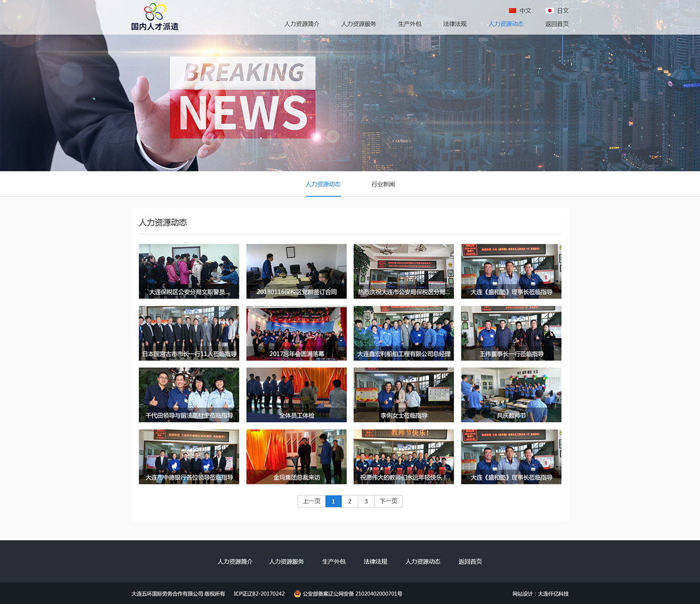Image resolution: width=700 pixels, height=604 pixels.
Task: Click the 大连仟亿科技 footer link
Action: click(x=553, y=594)
